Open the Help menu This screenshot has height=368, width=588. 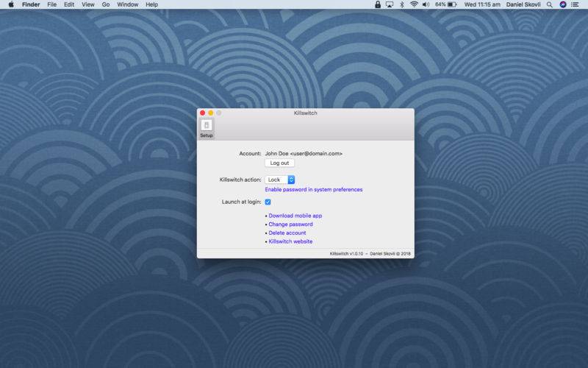[151, 4]
